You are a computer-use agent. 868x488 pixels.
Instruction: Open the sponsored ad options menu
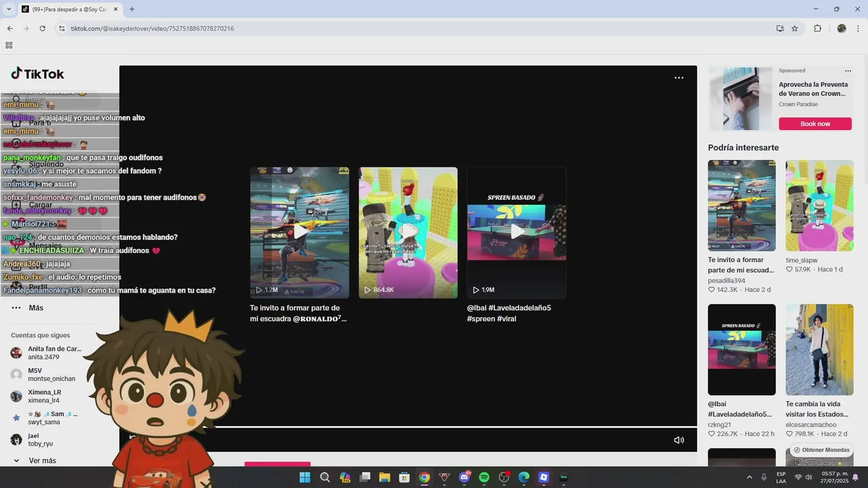[848, 70]
